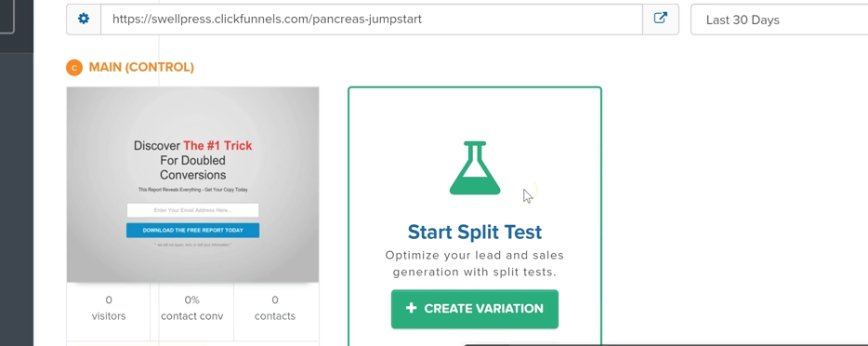Click the plus icon on Create Variation
The image size is (868, 346).
pos(411,309)
